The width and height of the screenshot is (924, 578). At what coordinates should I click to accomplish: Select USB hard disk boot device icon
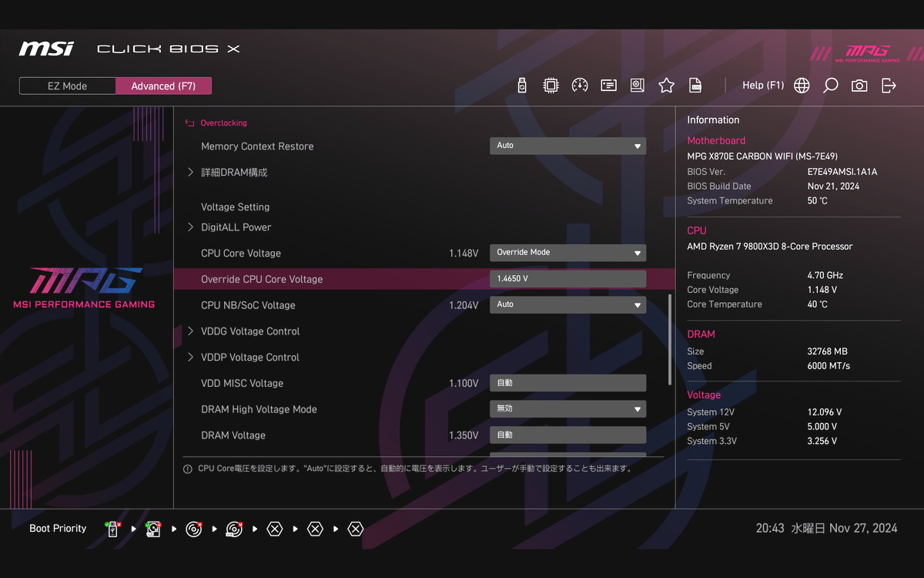coord(153,529)
